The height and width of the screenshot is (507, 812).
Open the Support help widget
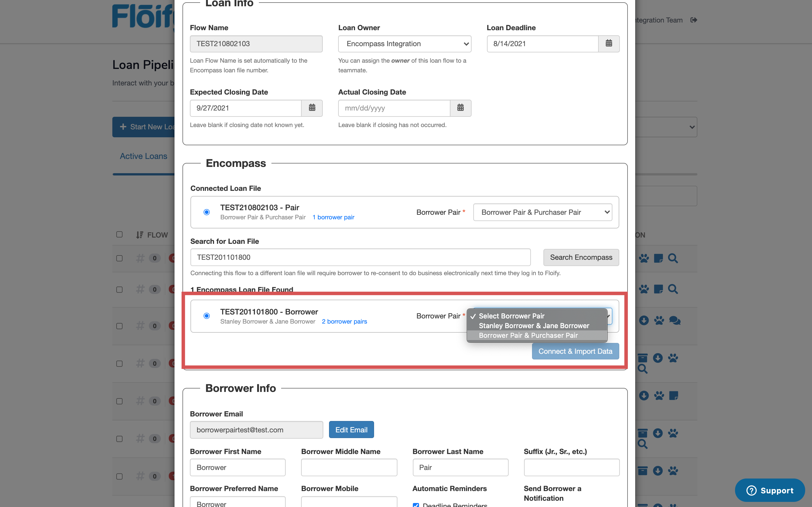(x=770, y=490)
